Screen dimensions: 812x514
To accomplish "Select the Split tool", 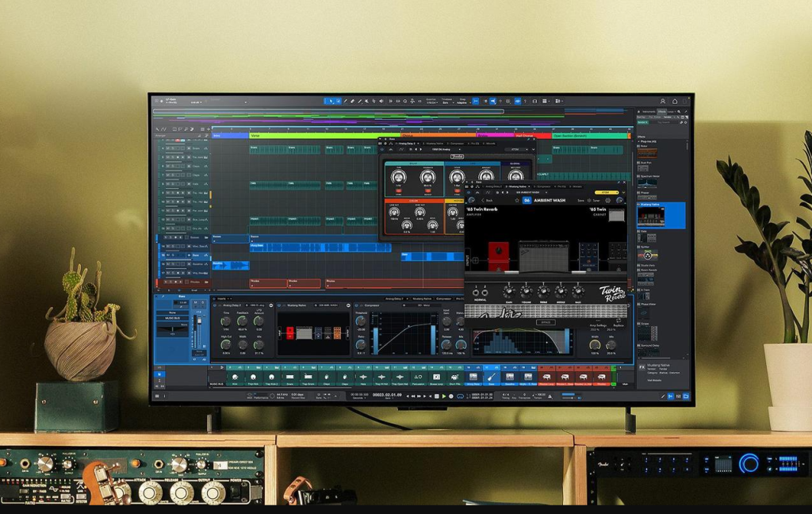I will [345, 102].
